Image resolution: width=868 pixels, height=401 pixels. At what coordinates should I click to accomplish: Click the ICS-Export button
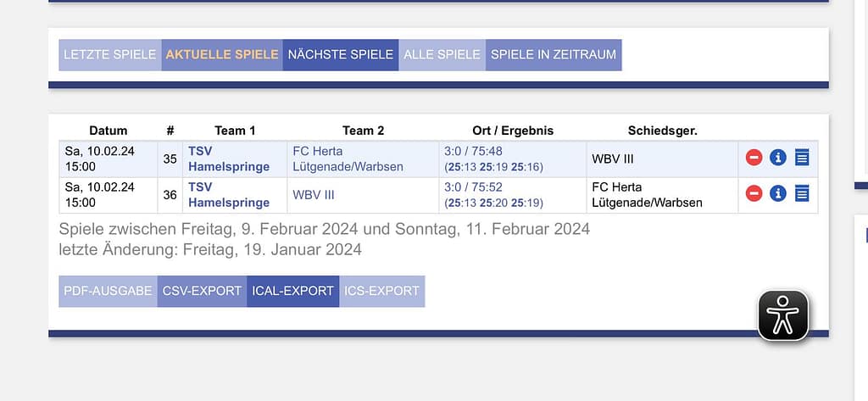pyautogui.click(x=381, y=291)
